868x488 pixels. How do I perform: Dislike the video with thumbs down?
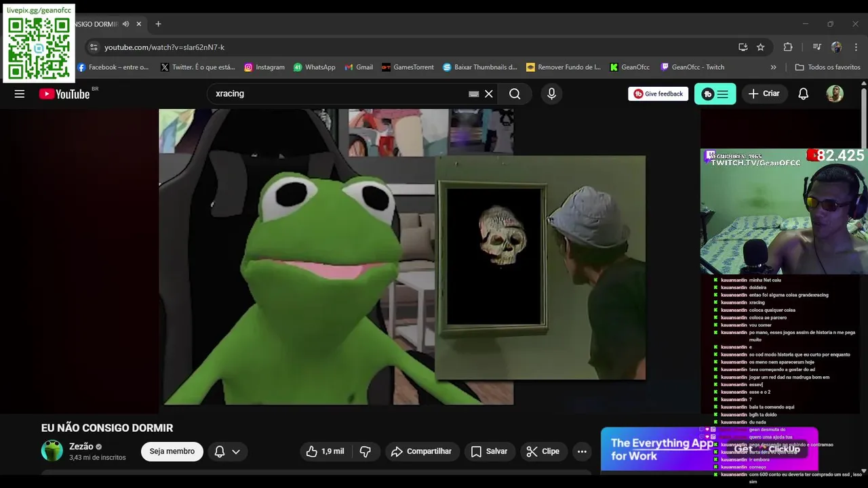coord(366,451)
